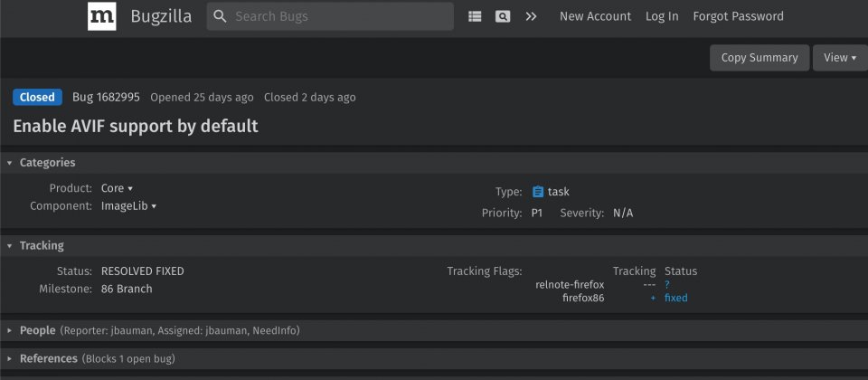Click the Mozilla 'm' logo icon
The width and height of the screenshot is (868, 380).
[102, 16]
